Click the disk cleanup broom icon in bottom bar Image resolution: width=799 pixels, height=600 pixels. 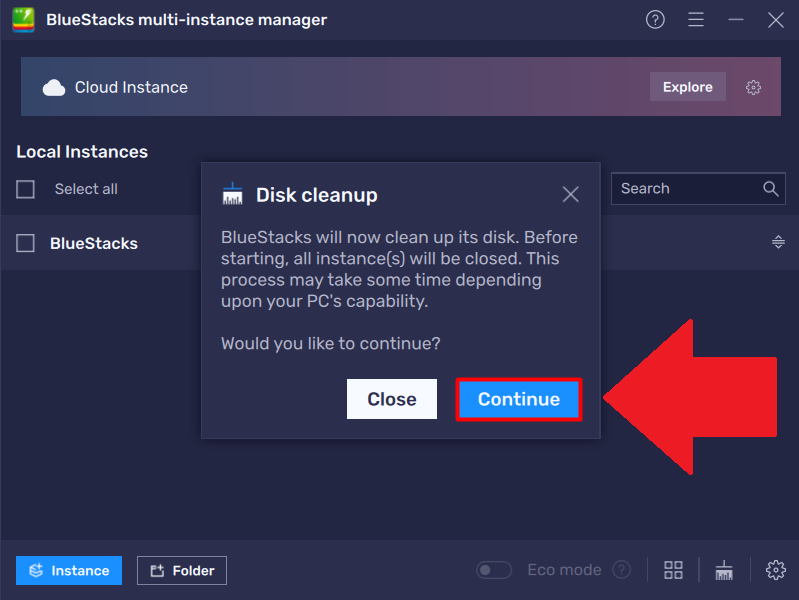click(724, 570)
